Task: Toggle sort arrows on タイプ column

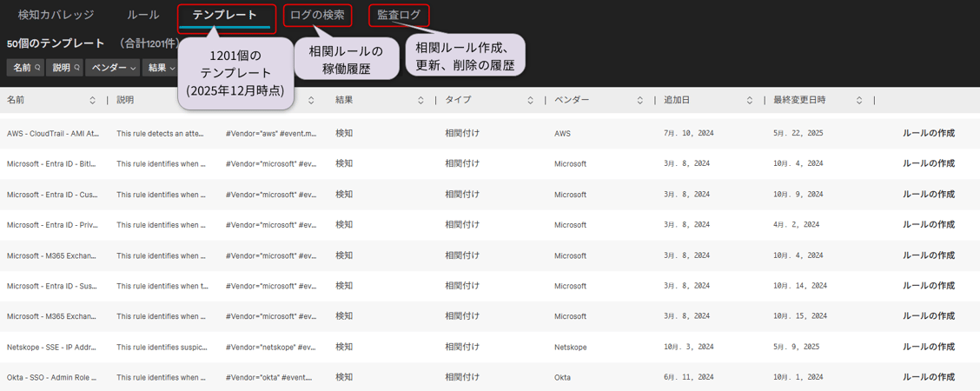Action: pyautogui.click(x=531, y=101)
